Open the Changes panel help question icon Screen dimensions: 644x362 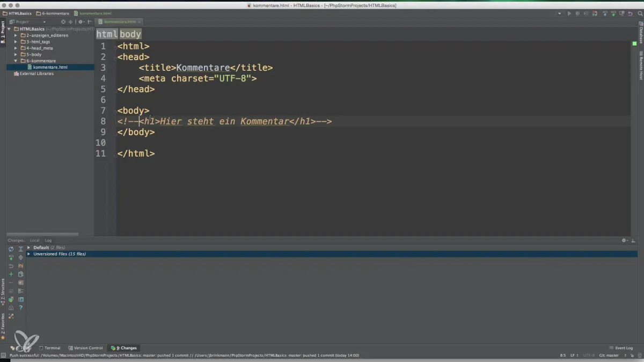21,308
